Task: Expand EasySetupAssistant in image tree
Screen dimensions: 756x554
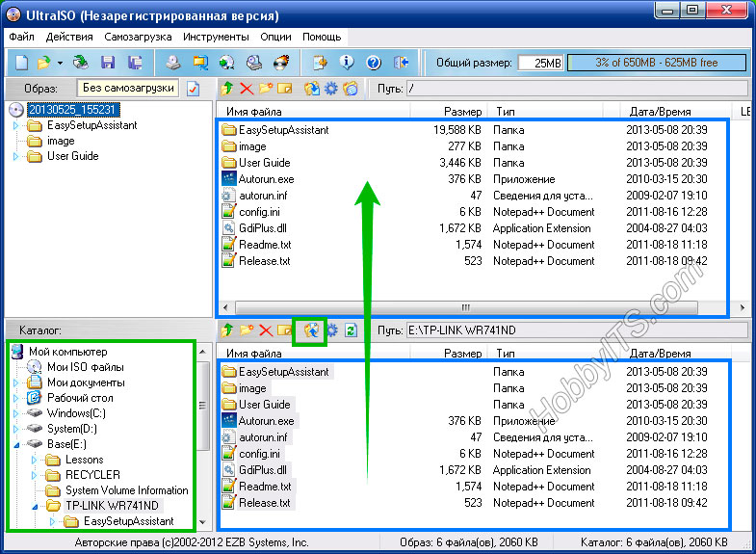Action: pos(15,126)
